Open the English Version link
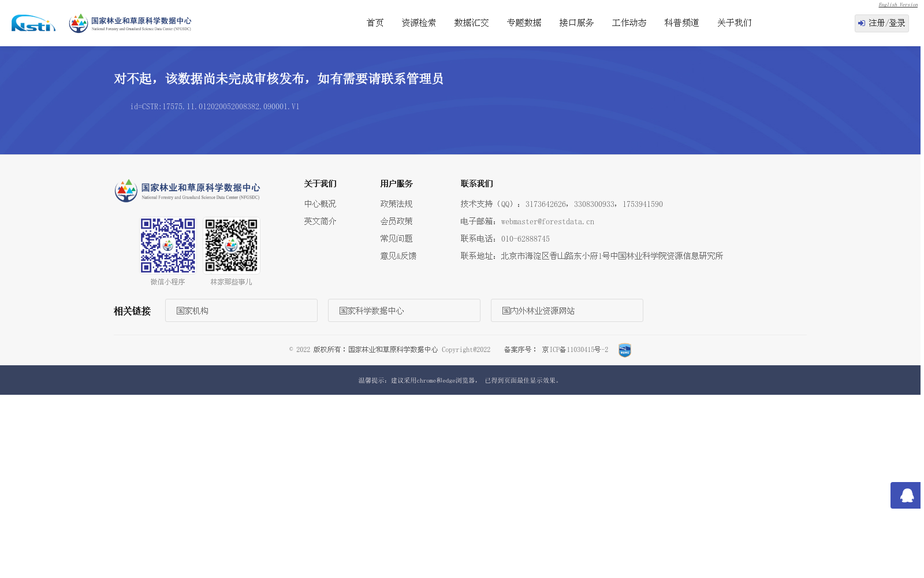 [x=897, y=5]
